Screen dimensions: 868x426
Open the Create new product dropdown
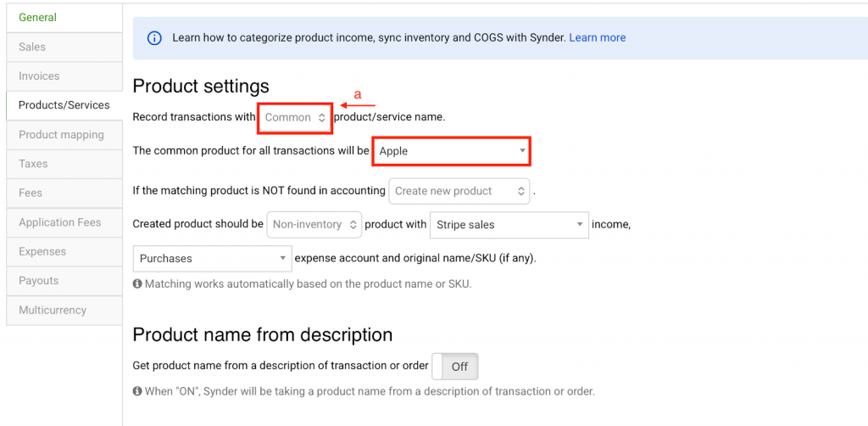459,191
